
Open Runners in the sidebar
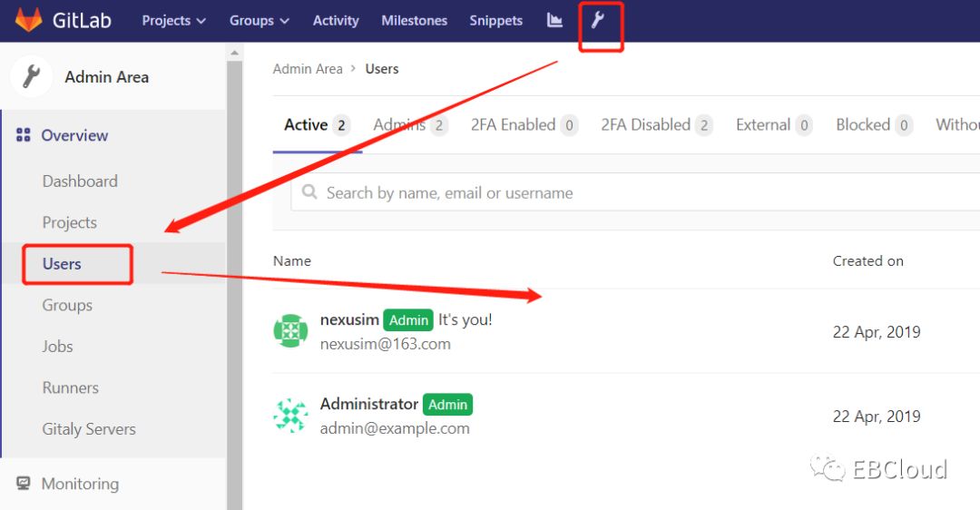tap(71, 387)
